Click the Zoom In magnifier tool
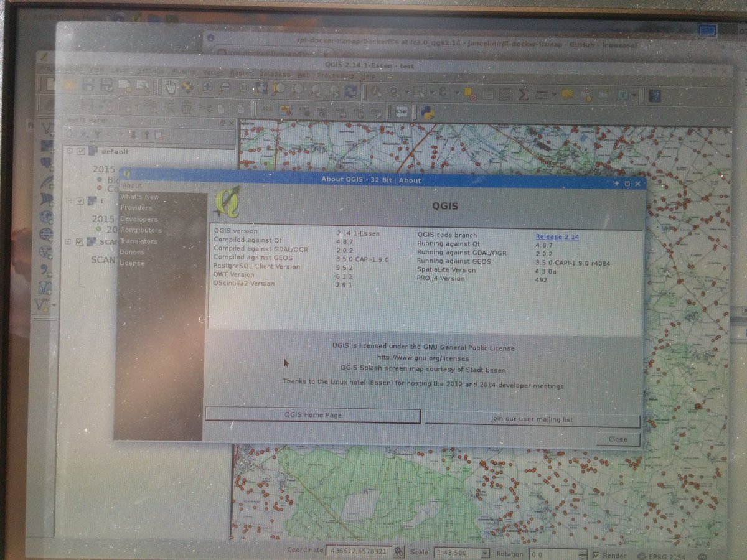This screenshot has width=747, height=560. tap(207, 88)
